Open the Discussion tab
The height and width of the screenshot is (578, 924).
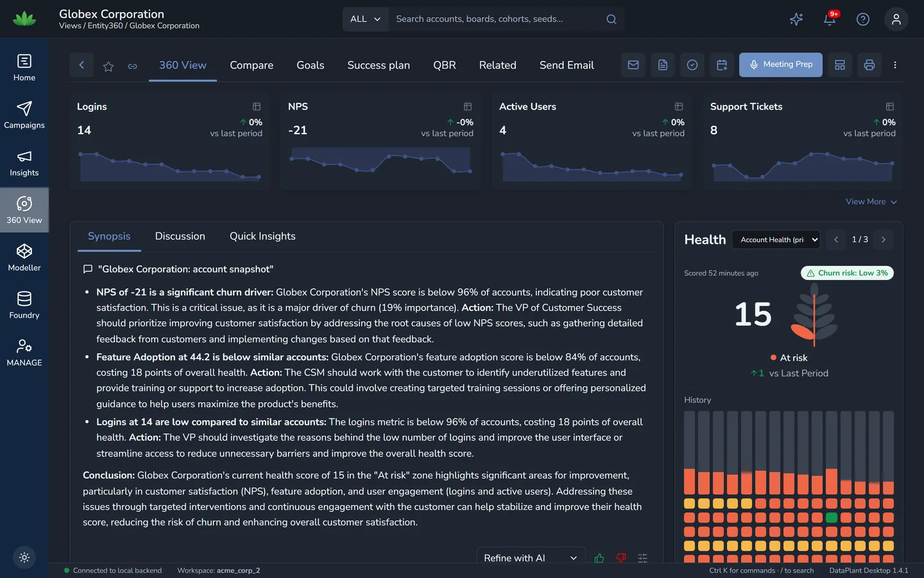pyautogui.click(x=180, y=236)
